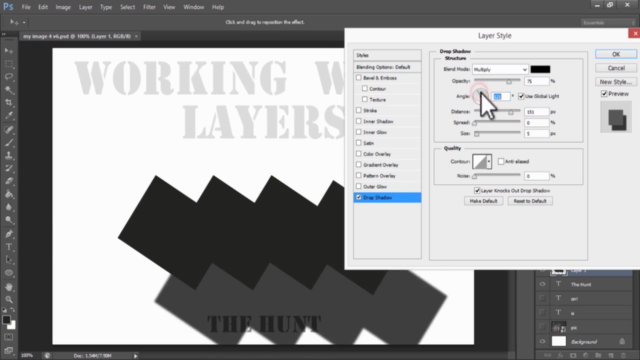The height and width of the screenshot is (360, 640).
Task: Click the fx layer style icon
Action: point(560,356)
